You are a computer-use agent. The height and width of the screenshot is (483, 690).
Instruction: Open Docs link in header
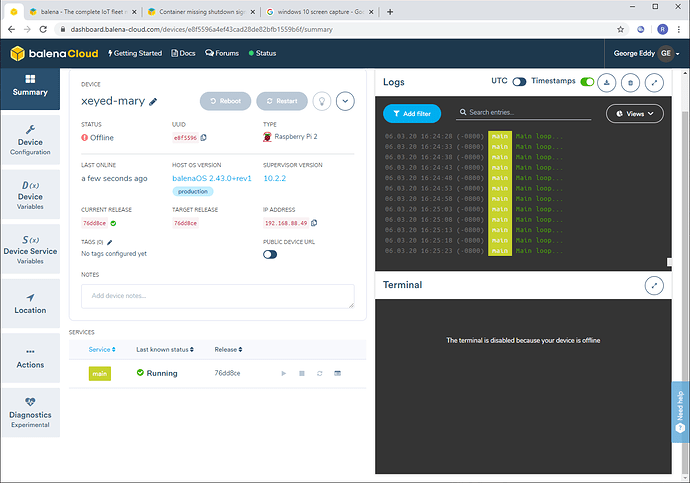tap(183, 53)
